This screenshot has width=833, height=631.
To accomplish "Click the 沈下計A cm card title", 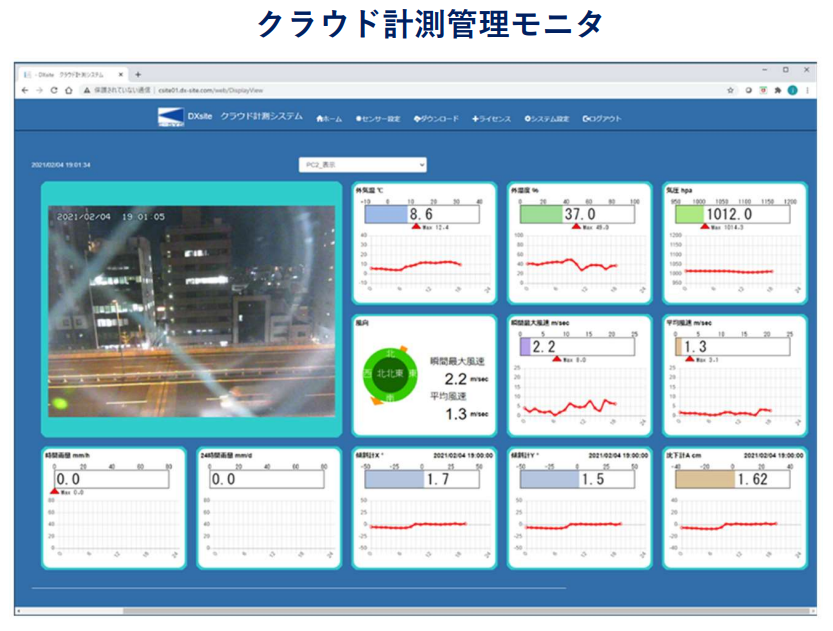I will click(684, 455).
